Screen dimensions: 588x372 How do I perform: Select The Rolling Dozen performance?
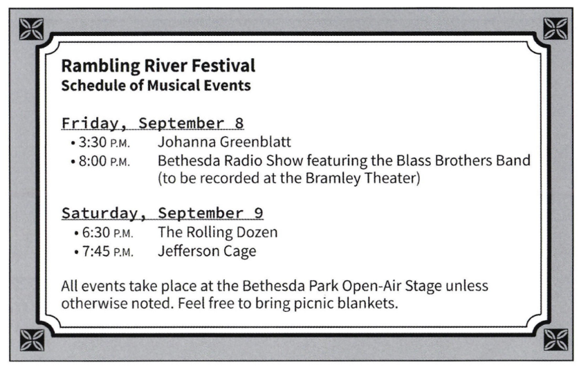coord(218,232)
